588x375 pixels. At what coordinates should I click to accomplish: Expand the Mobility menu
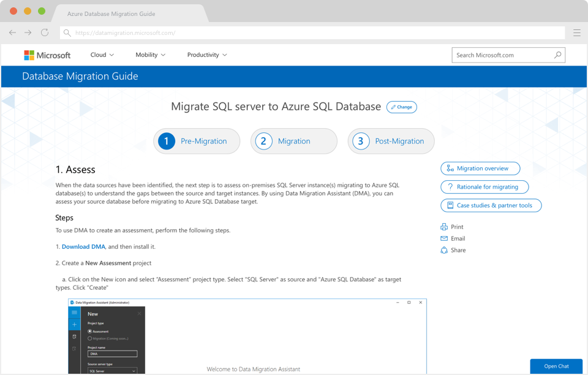tap(151, 55)
